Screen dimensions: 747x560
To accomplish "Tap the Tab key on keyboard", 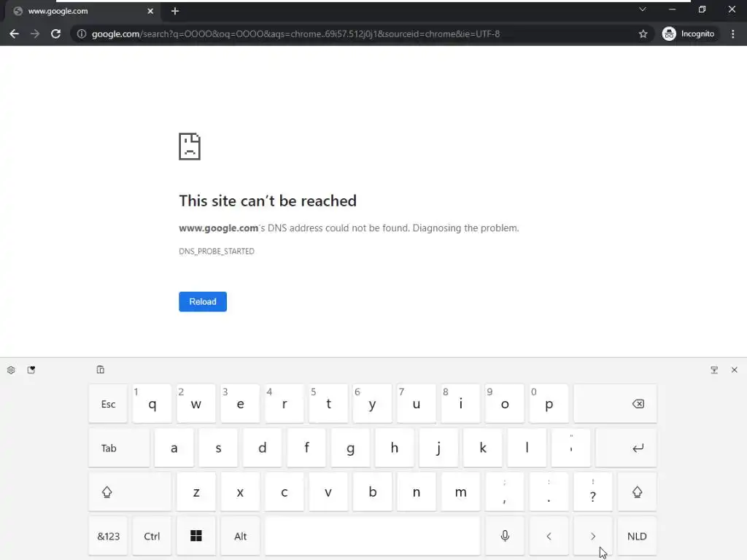I will (119, 448).
